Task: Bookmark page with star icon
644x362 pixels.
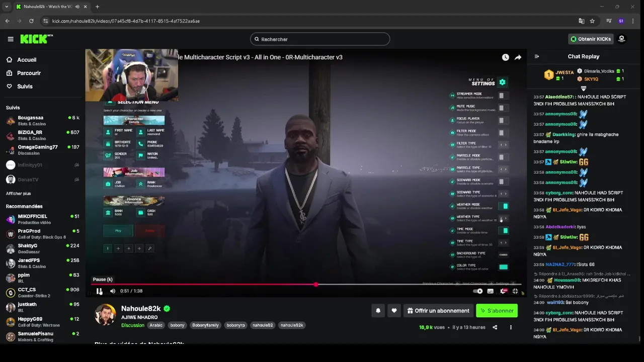Action: point(592,21)
